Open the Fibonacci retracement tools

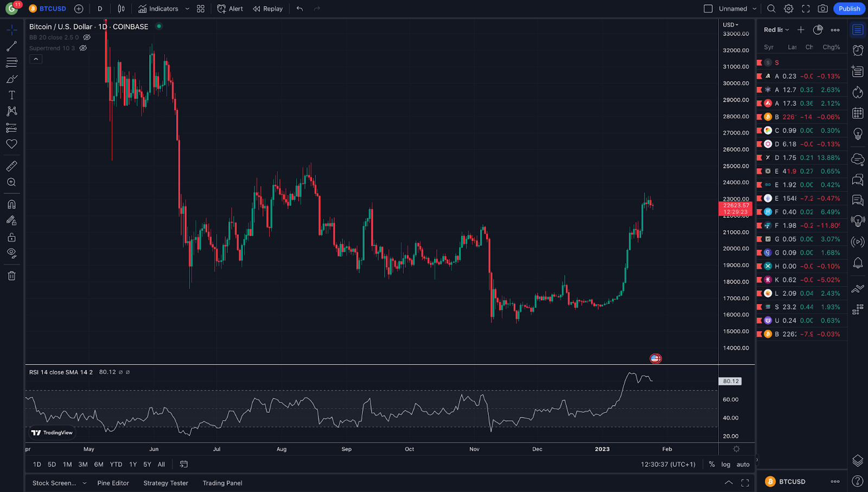click(11, 62)
